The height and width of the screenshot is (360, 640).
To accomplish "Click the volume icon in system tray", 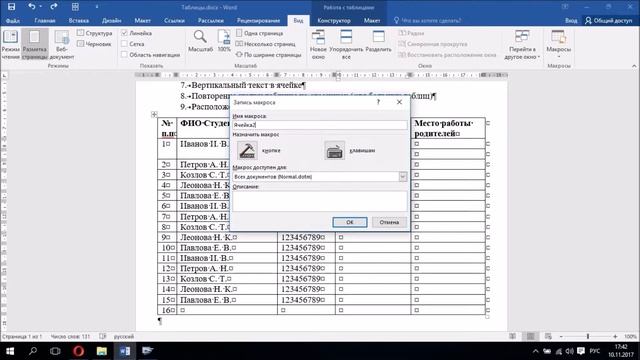I will tap(570, 351).
